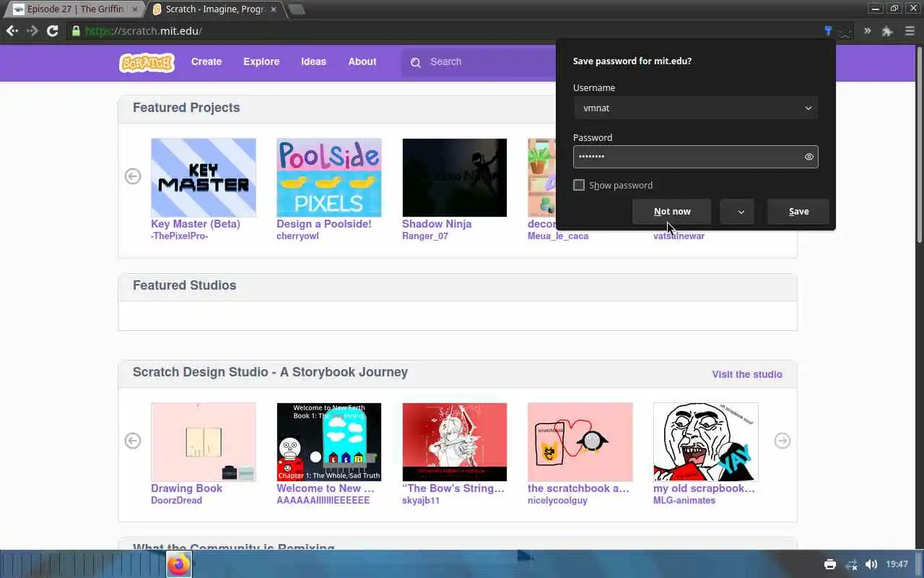Enable the Show password checkbox
The height and width of the screenshot is (578, 924).
click(x=579, y=185)
